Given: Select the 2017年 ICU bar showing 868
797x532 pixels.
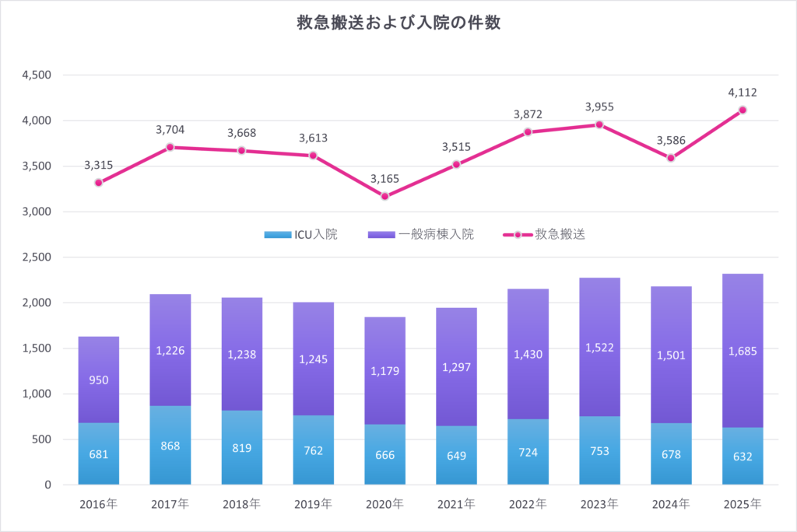Looking at the screenshot, I should pos(170,445).
